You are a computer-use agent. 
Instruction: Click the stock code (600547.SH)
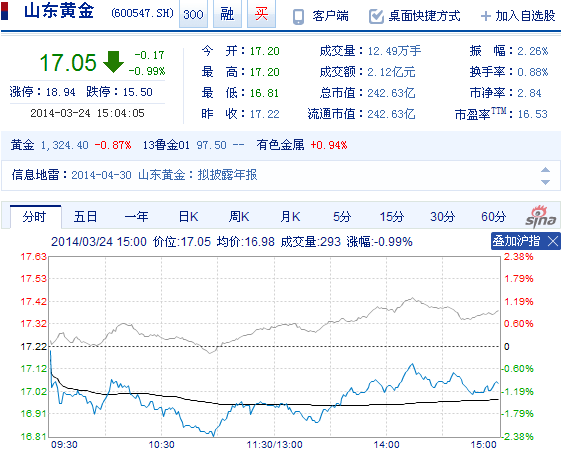click(142, 14)
